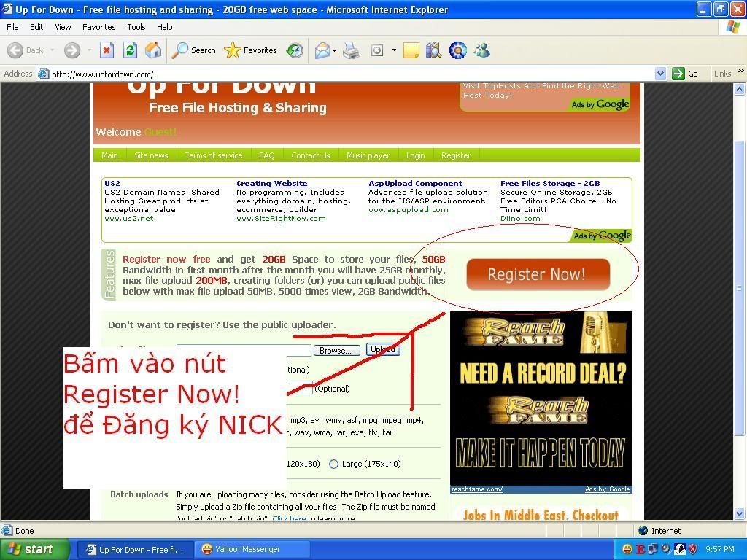The height and width of the screenshot is (560, 747).
Task: Open the Mail button dropdown arrow
Action: 334,51
